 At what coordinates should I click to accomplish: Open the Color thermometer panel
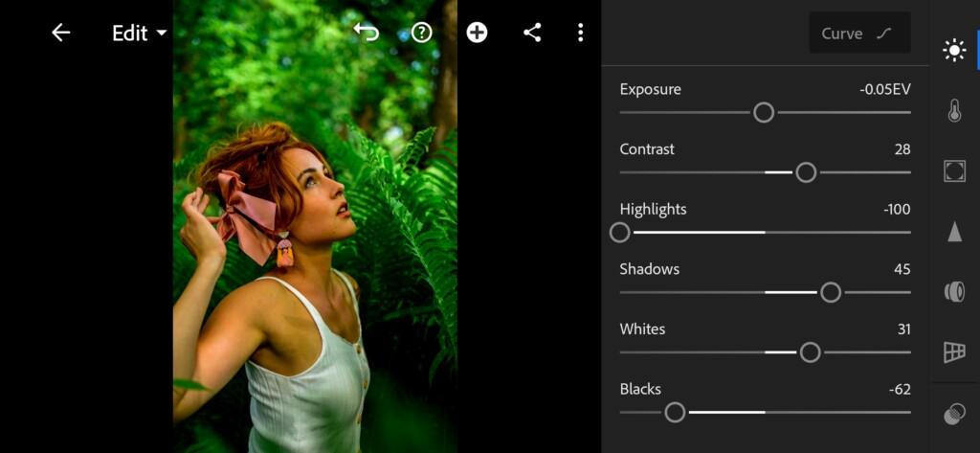pos(954,110)
